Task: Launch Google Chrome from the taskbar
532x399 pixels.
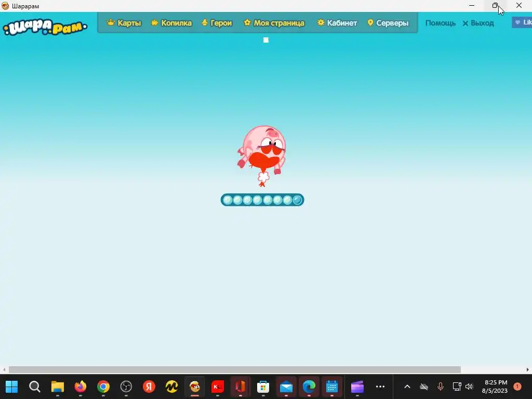Action: [x=103, y=387]
